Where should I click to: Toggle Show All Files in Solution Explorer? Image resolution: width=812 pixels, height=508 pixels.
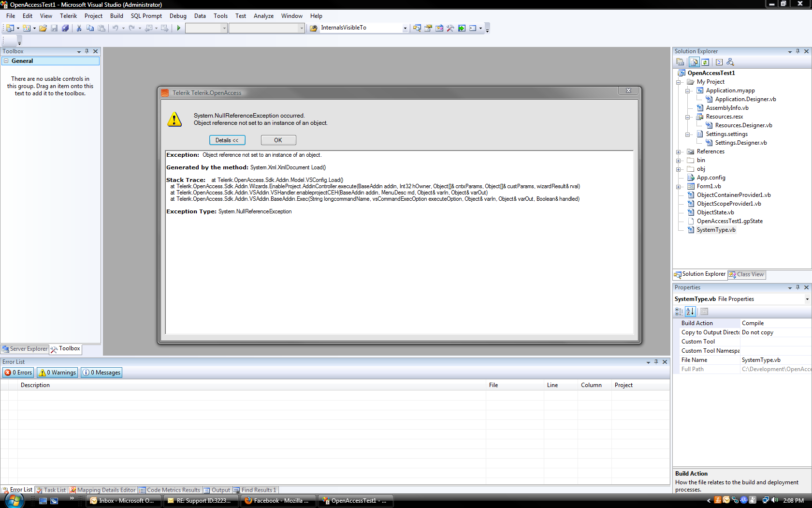pos(694,62)
